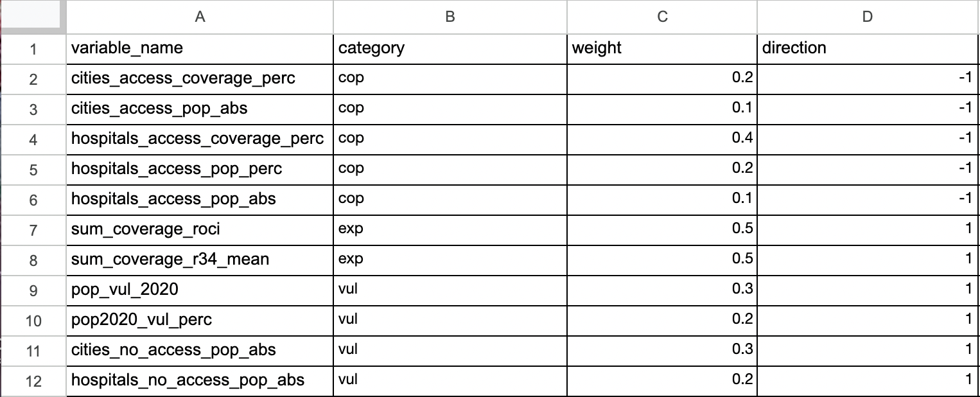The image size is (980, 397).
Task: Select the pop_vul_2020 cell
Action: pos(200,290)
